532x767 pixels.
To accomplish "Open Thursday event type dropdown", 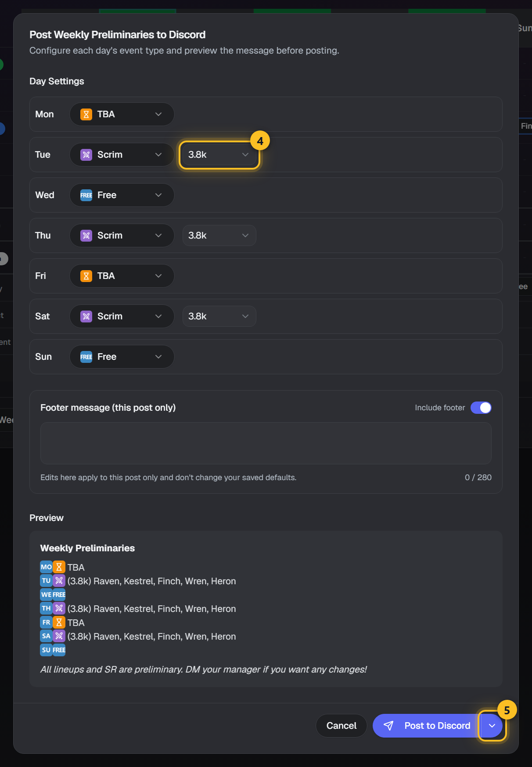I will click(122, 235).
